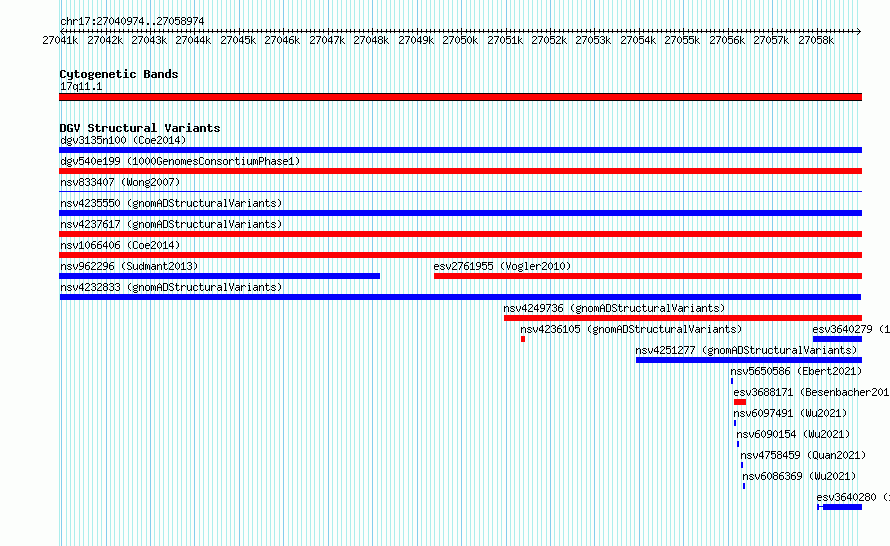Open the nsv6090154 (Wu2021) label
Image resolution: width=890 pixels, height=546 pixels.
click(793, 434)
